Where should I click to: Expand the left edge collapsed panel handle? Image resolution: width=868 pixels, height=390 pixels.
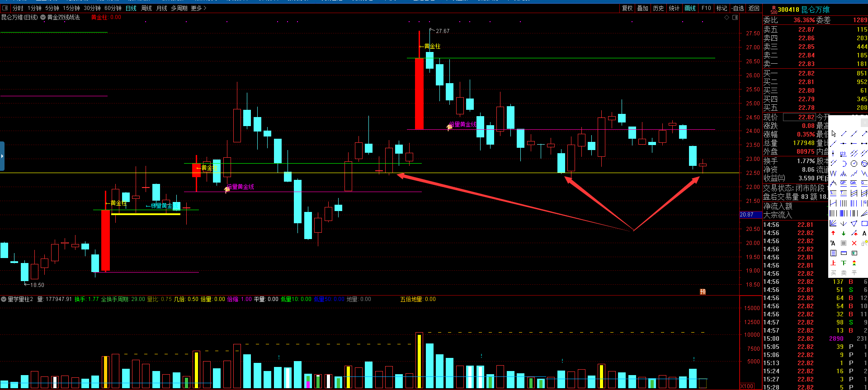pyautogui.click(x=2, y=156)
